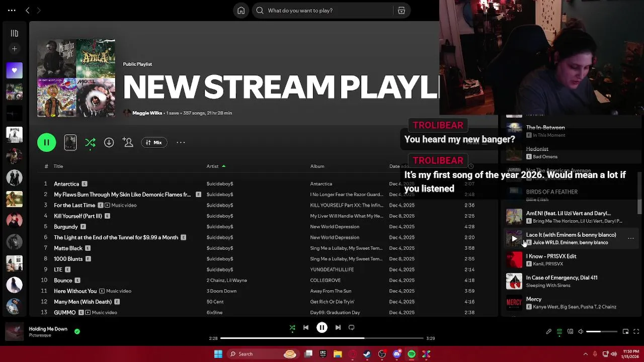The image size is (644, 362).
Task: Open Discord from the taskbar
Action: [x=397, y=354]
